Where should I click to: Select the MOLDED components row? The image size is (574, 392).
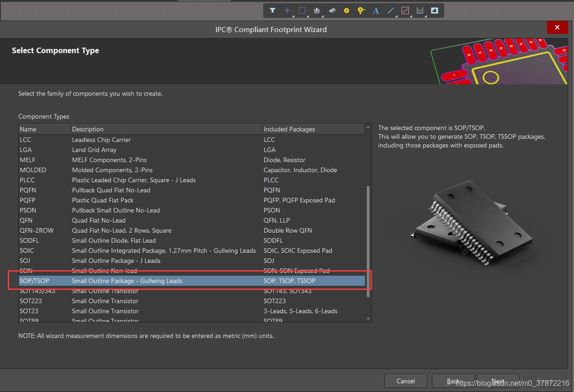tap(192, 170)
